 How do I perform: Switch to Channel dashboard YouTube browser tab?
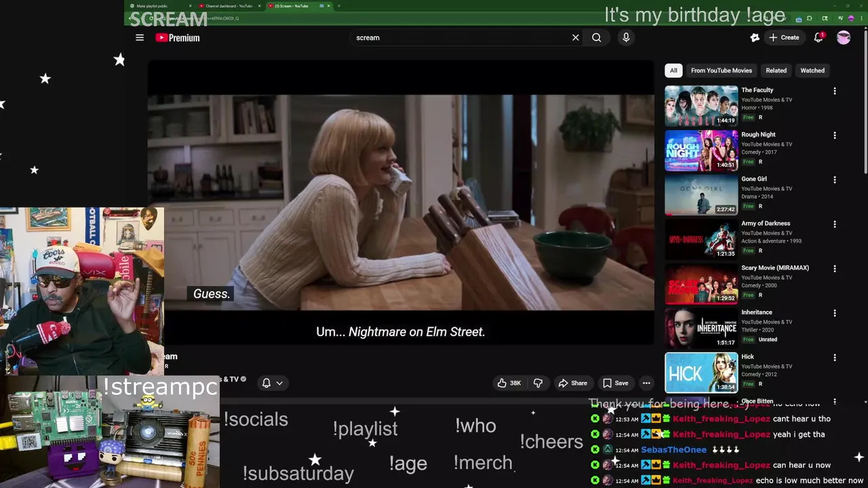pos(229,6)
